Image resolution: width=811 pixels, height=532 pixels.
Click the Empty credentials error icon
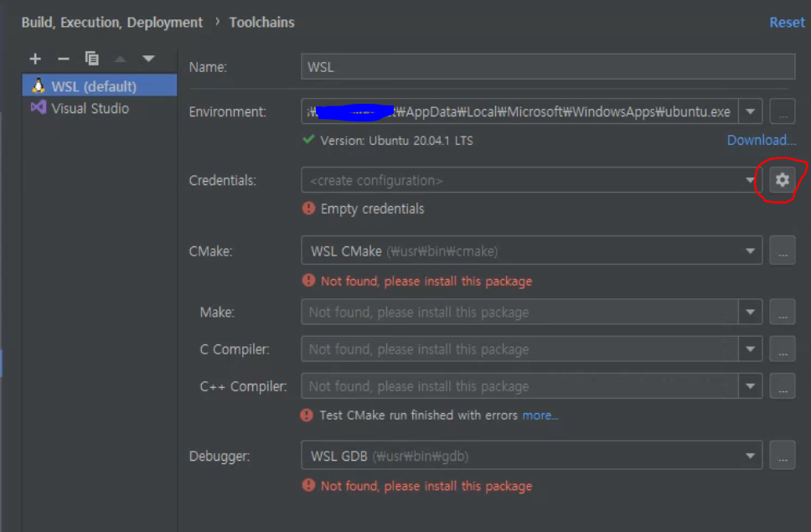(x=309, y=209)
